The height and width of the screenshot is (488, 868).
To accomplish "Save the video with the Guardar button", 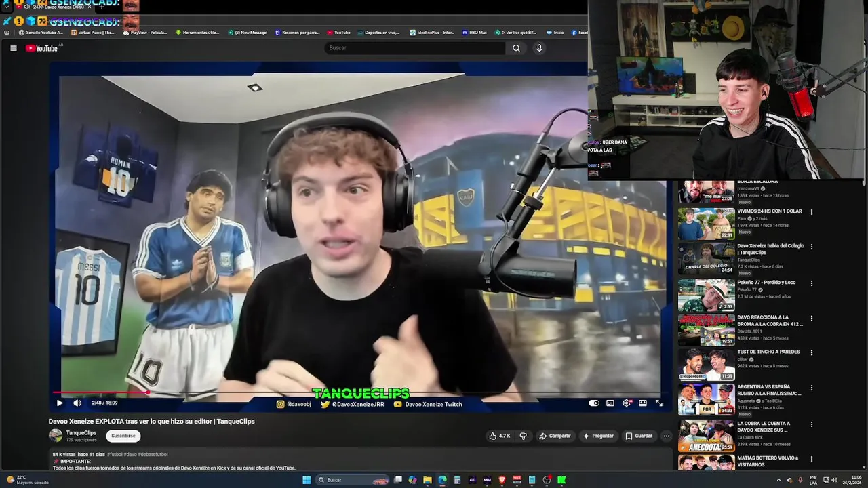I will click(x=639, y=436).
